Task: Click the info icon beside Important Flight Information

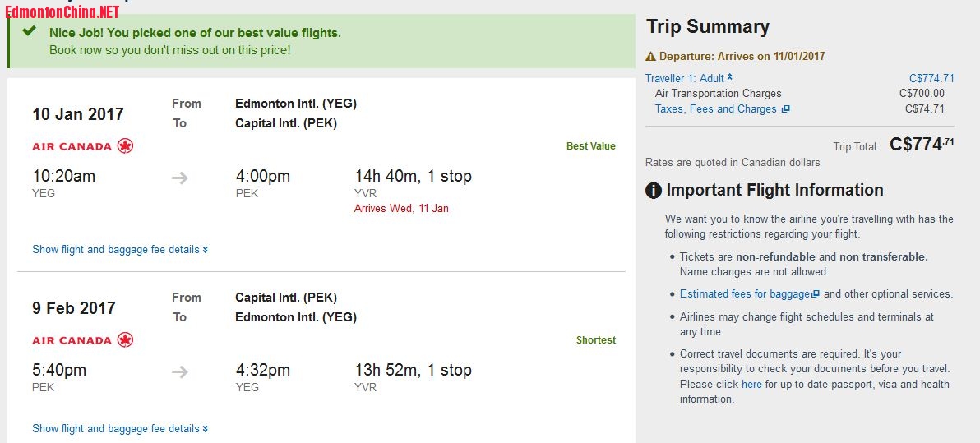Action: pyautogui.click(x=653, y=191)
